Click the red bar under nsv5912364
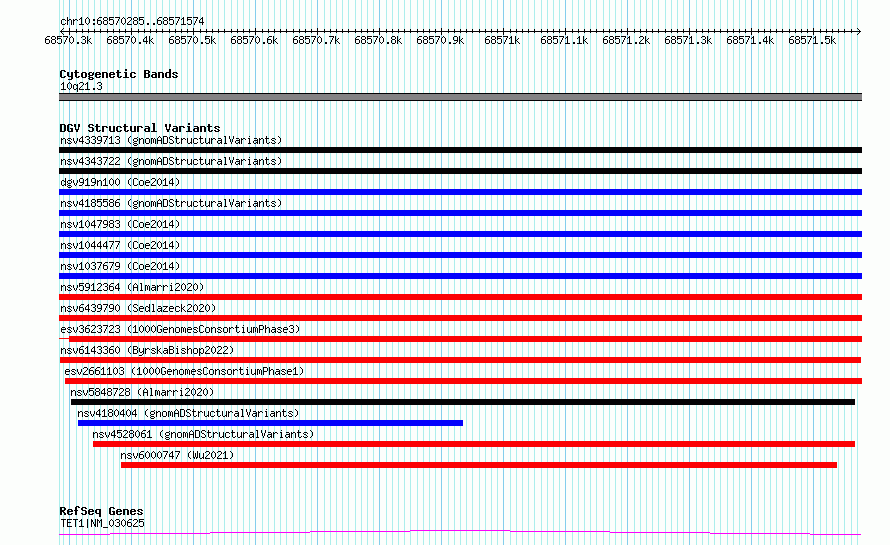 click(x=460, y=297)
